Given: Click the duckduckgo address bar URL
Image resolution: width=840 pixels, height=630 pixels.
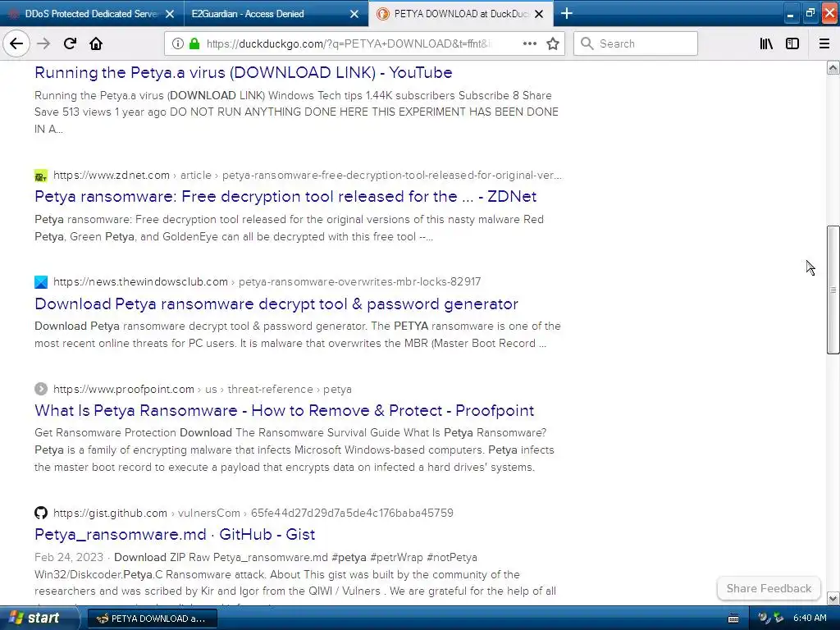Looking at the screenshot, I should coord(348,43).
